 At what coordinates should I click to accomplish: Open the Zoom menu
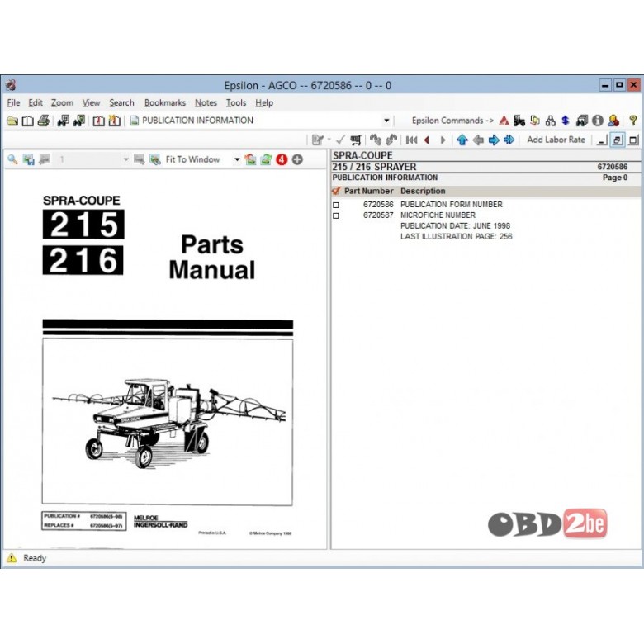click(x=62, y=102)
